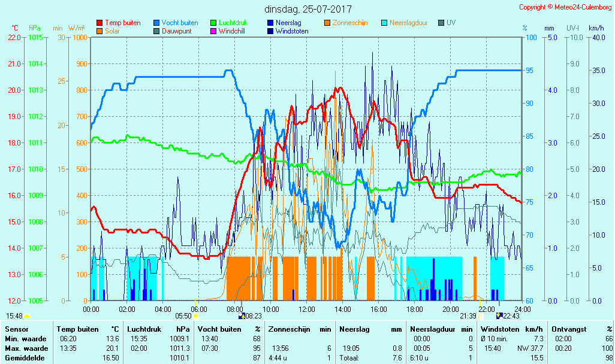Click the Sensor header in the table
Screen dimensions: 615x364
pyautogui.click(x=16, y=329)
